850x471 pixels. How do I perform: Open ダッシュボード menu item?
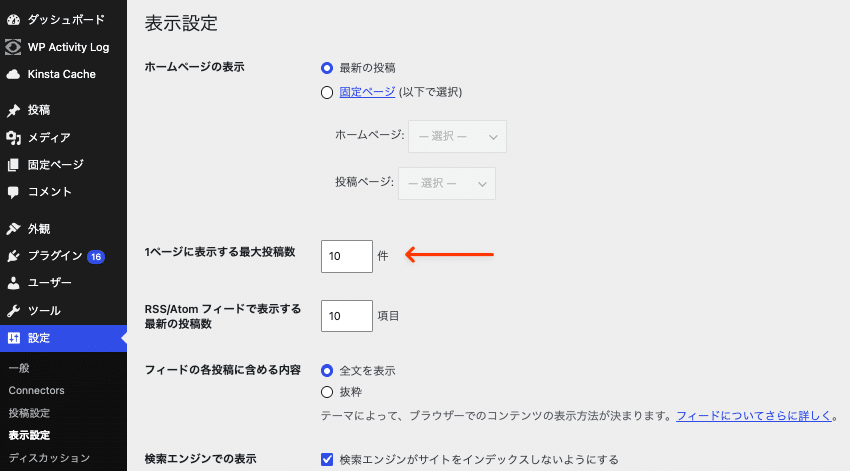(x=63, y=20)
